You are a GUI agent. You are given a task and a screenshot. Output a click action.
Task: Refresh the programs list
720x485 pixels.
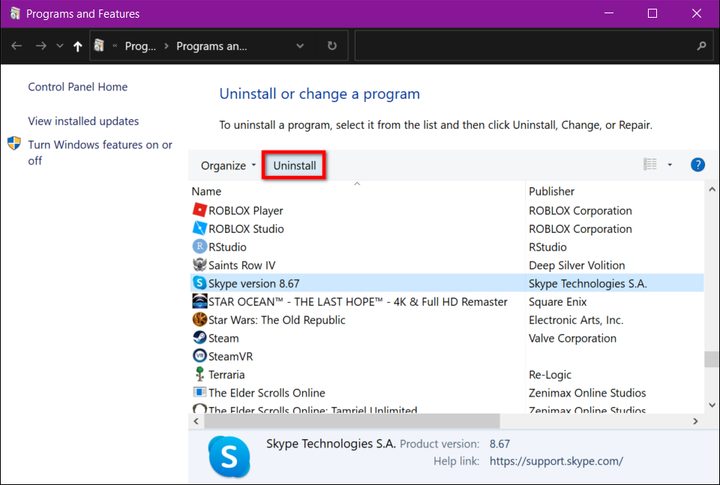[x=332, y=45]
